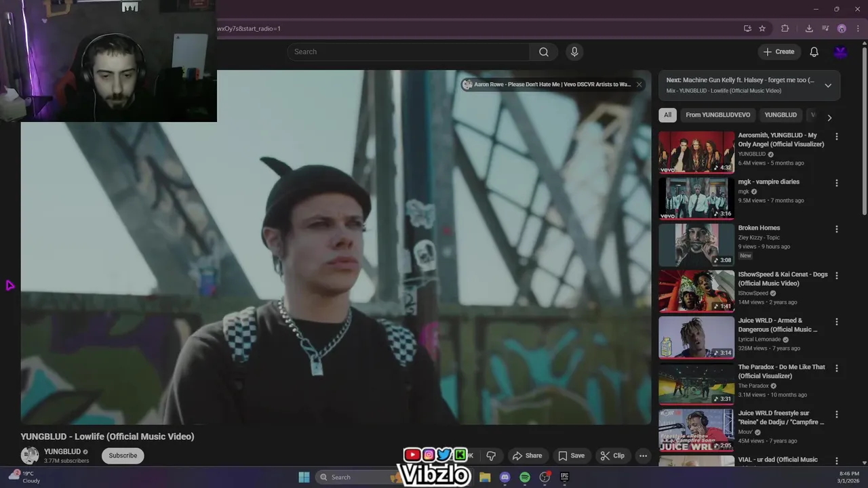868x488 pixels.
Task: Share the video
Action: click(x=528, y=455)
